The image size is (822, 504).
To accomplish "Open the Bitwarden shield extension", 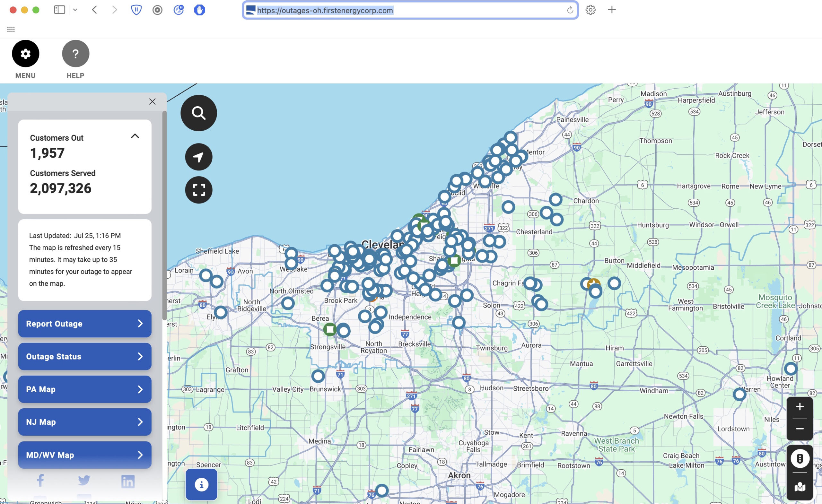I will point(136,10).
